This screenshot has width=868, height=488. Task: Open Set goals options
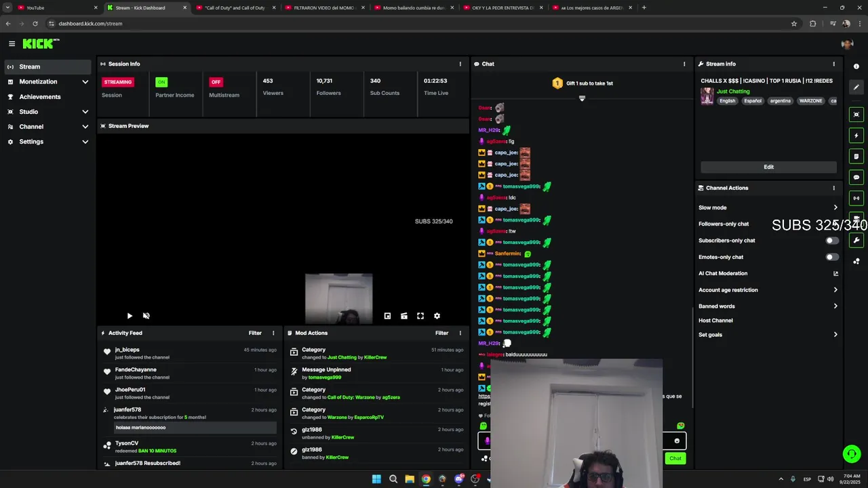[768, 335]
